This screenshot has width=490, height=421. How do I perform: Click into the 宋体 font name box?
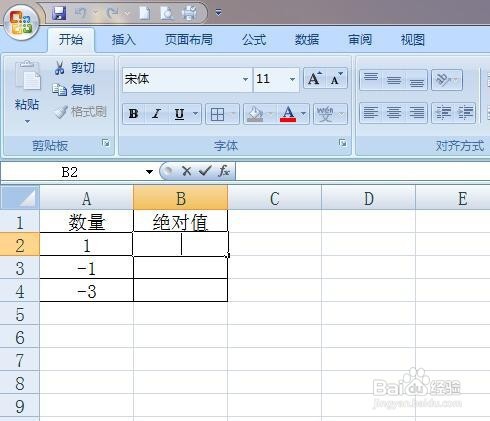click(182, 79)
